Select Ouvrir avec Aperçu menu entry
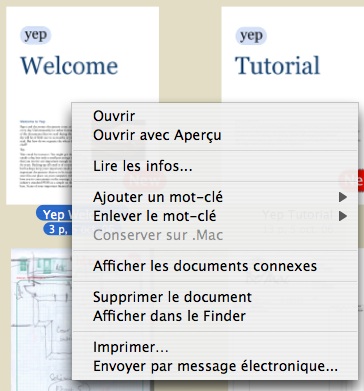 coord(215,135)
